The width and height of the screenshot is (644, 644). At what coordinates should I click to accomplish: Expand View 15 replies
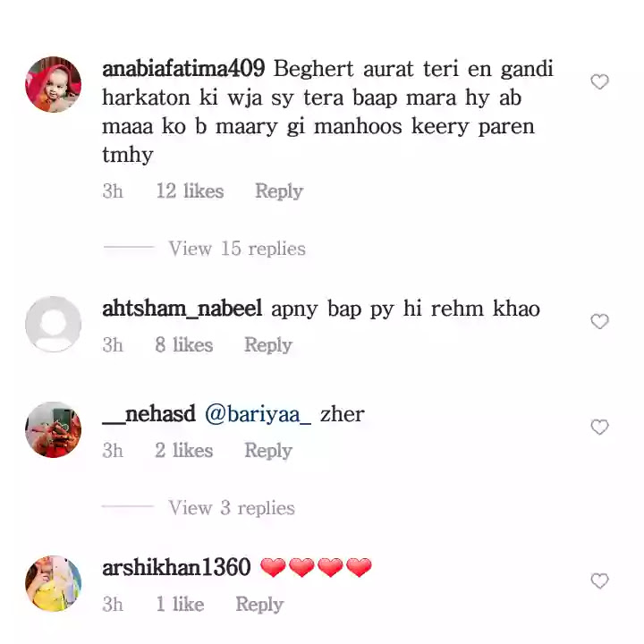pyautogui.click(x=237, y=249)
